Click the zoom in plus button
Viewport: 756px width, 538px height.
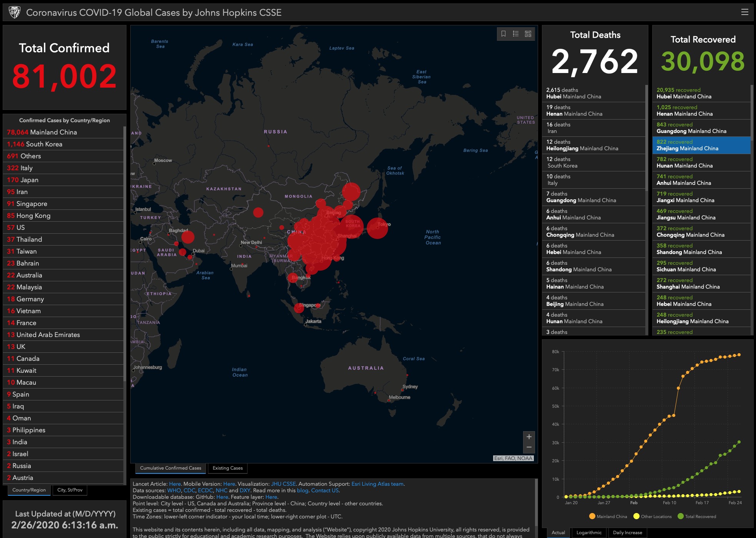(529, 437)
